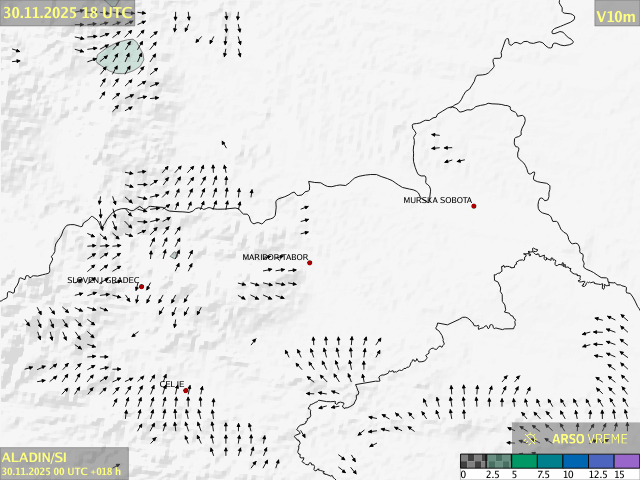This screenshot has height=480, width=640.
Task: Pick the periwinkle 12.5 legend swatch
Action: coord(600,461)
